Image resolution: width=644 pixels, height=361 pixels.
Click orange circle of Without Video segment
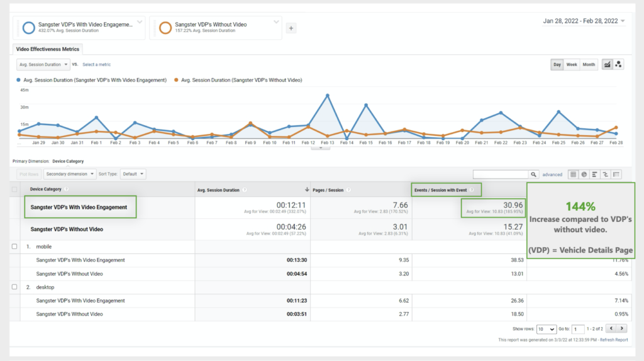(165, 28)
